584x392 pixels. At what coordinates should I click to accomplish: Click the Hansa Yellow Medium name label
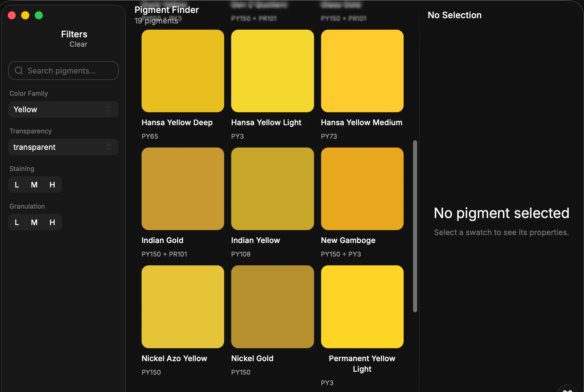[362, 122]
